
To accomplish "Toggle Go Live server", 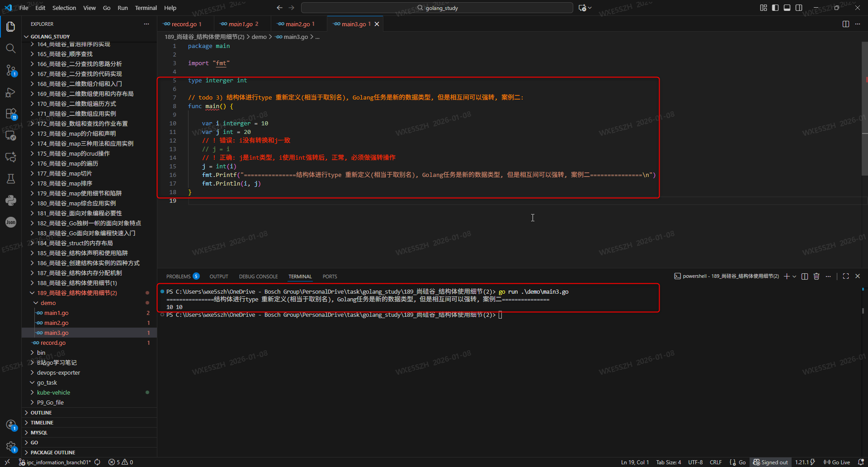I will [x=837, y=462].
